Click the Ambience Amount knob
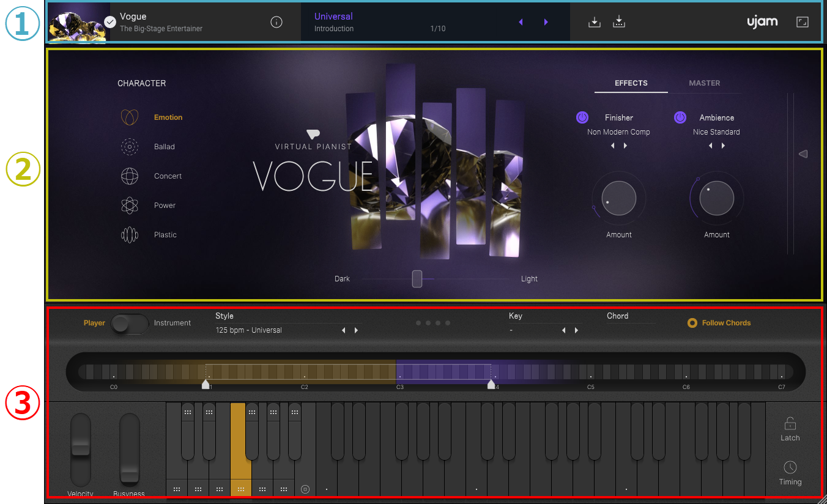This screenshot has width=827, height=504. point(717,199)
